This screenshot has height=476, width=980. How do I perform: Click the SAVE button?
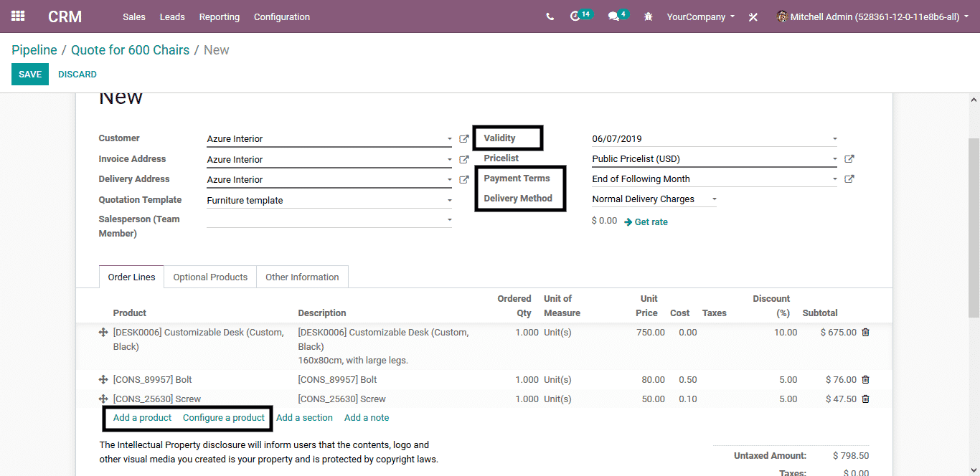(30, 75)
